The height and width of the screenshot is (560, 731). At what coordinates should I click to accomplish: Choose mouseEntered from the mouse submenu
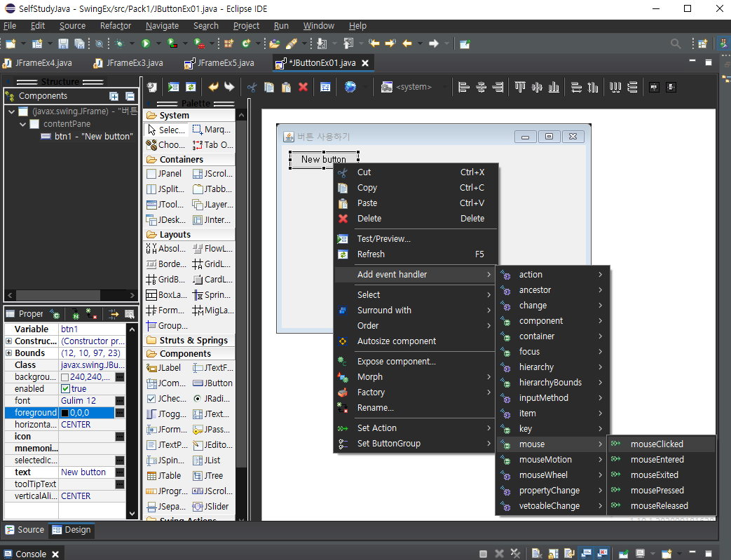point(661,459)
